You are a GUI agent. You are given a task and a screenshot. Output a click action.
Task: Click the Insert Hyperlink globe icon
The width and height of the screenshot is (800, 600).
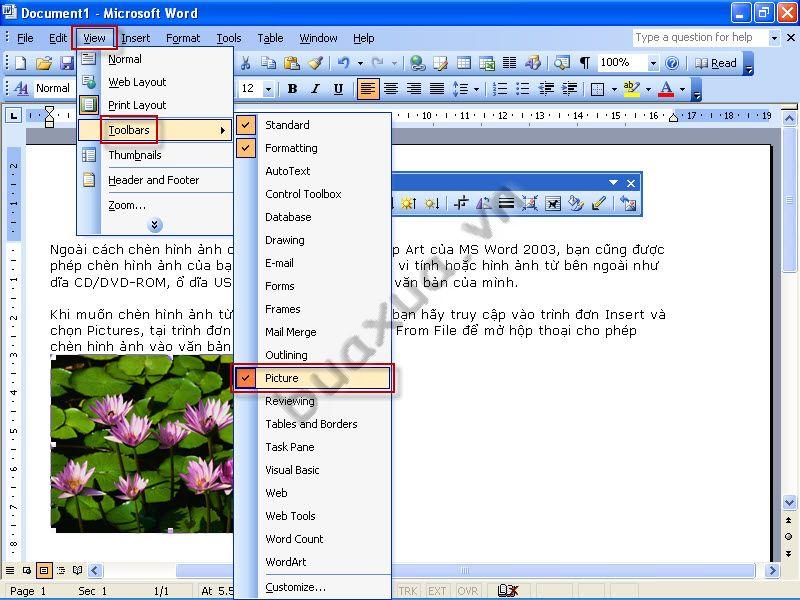coord(417,63)
